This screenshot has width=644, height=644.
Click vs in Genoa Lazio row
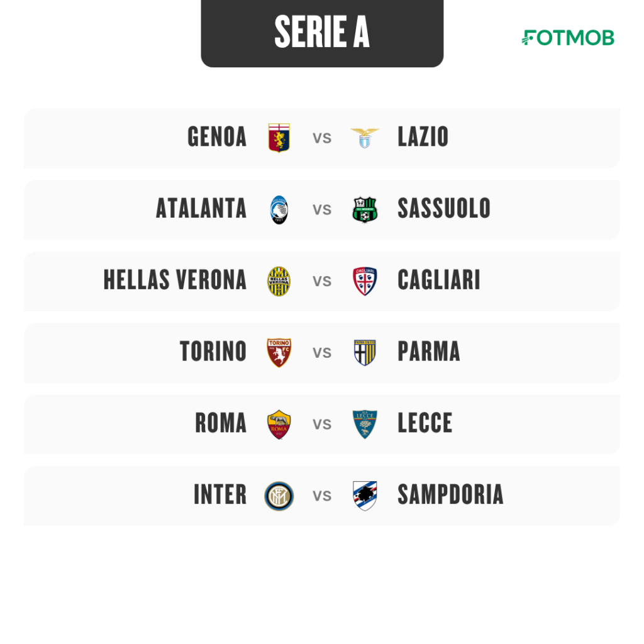[322, 138]
